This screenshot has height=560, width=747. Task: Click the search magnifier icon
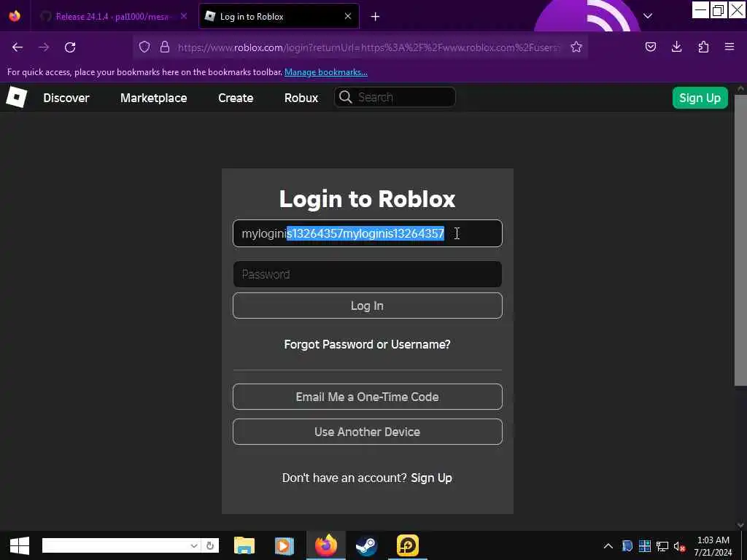(345, 97)
